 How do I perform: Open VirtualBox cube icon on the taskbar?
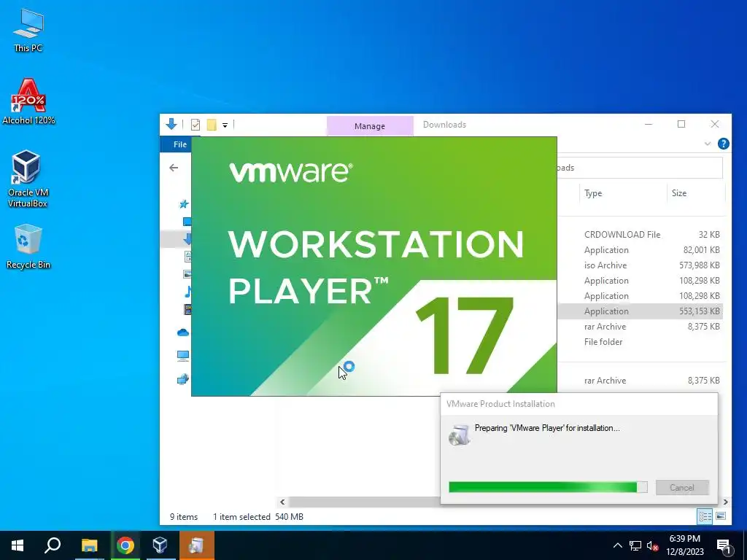(160, 545)
